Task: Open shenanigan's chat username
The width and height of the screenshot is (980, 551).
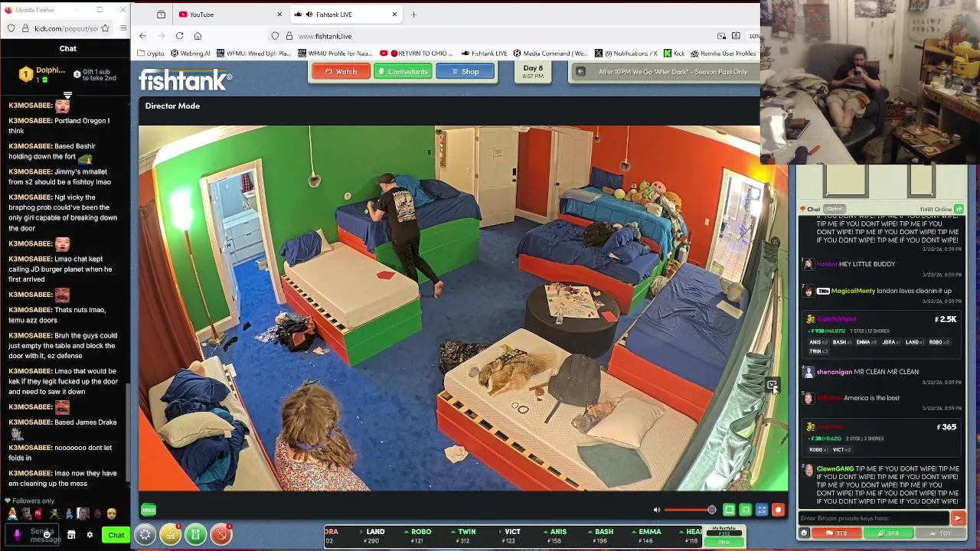Action: 835,372
